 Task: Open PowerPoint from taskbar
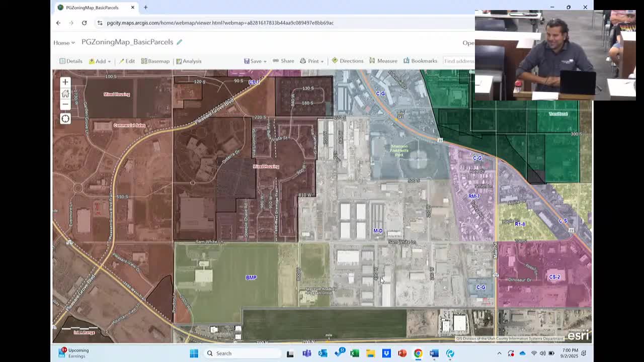tap(402, 353)
